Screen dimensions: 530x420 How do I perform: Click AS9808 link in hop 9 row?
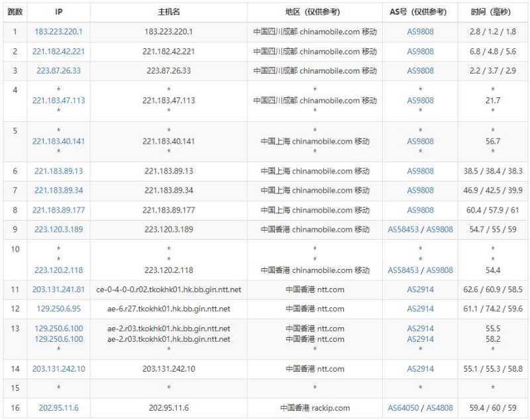click(439, 229)
